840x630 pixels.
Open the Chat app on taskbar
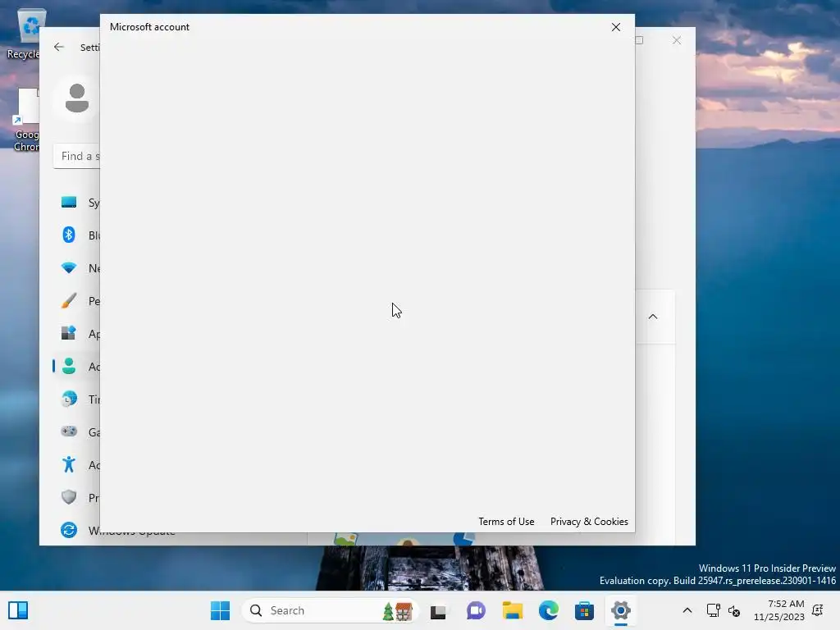point(475,610)
